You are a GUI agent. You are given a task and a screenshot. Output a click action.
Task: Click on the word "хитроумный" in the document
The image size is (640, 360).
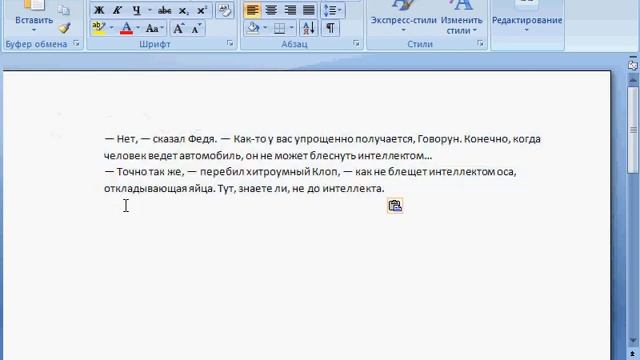pyautogui.click(x=278, y=172)
